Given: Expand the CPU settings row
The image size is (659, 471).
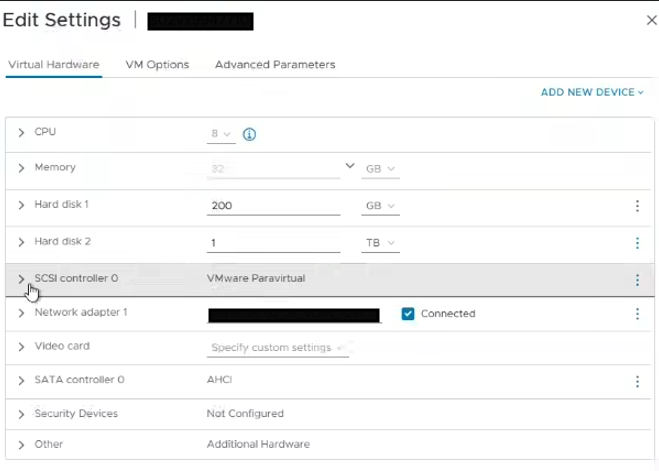Looking at the screenshot, I should [x=21, y=133].
